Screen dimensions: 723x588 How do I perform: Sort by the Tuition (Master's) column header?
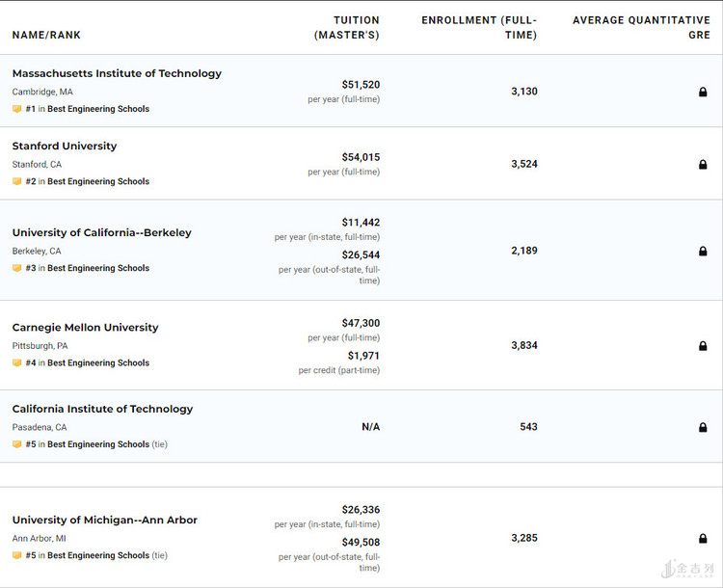[347, 28]
